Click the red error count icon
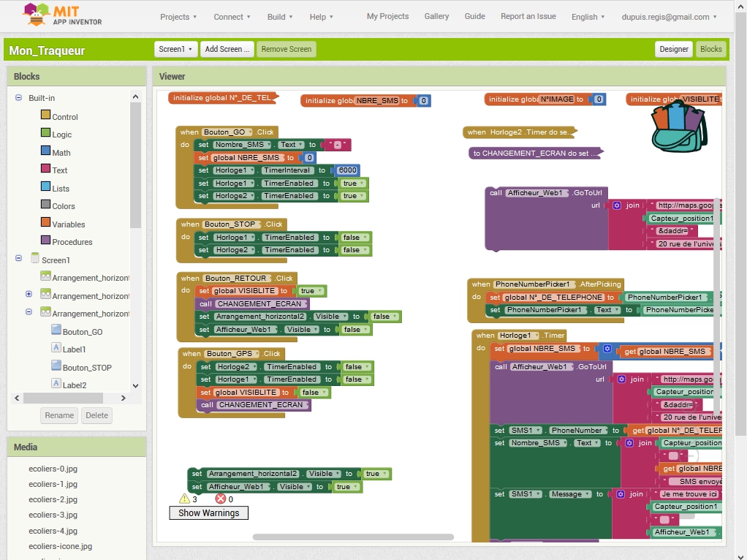This screenshot has height=560, width=747. click(220, 499)
